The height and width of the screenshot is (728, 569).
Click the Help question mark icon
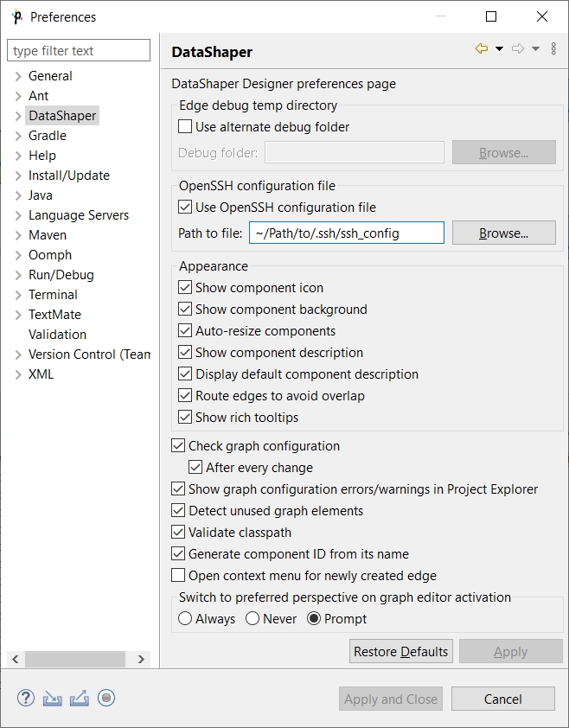(x=26, y=698)
